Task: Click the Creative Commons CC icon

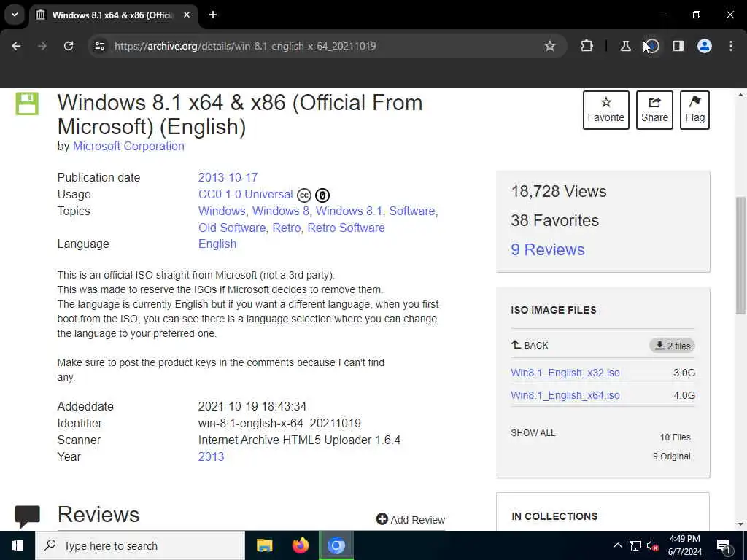Action: point(304,195)
